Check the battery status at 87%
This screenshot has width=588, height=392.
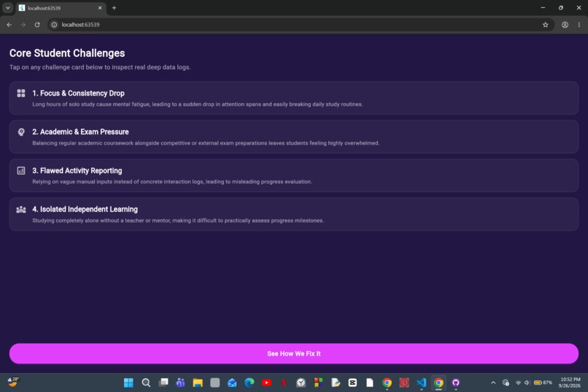pos(543,383)
